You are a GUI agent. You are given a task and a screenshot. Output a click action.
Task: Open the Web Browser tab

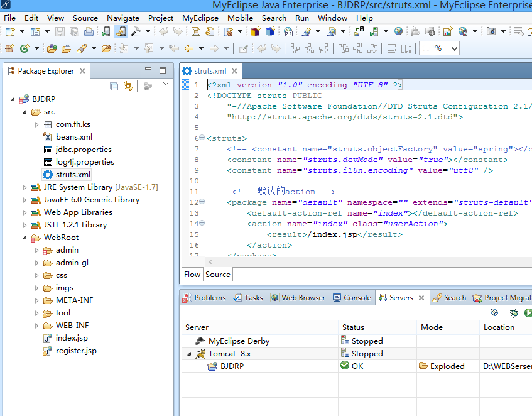click(298, 298)
